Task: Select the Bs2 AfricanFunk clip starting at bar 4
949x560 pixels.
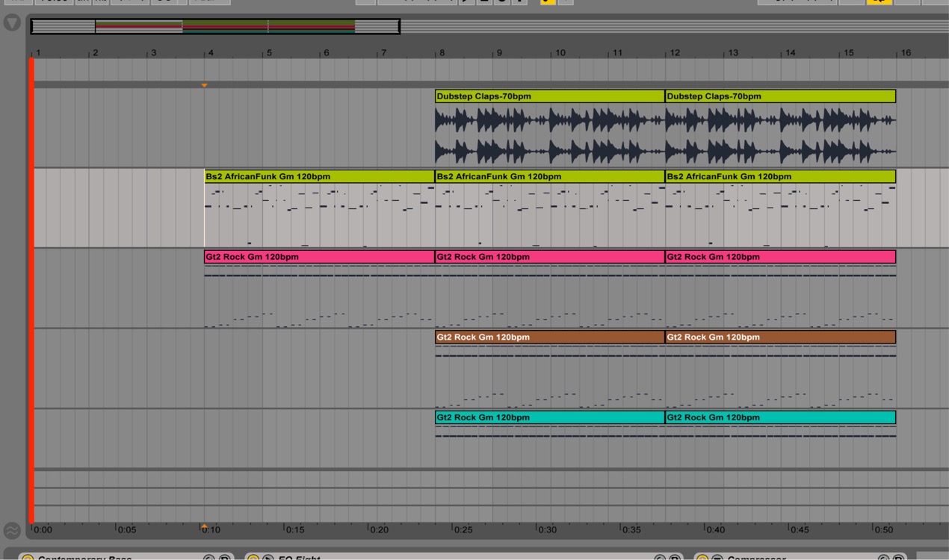Action: point(319,176)
